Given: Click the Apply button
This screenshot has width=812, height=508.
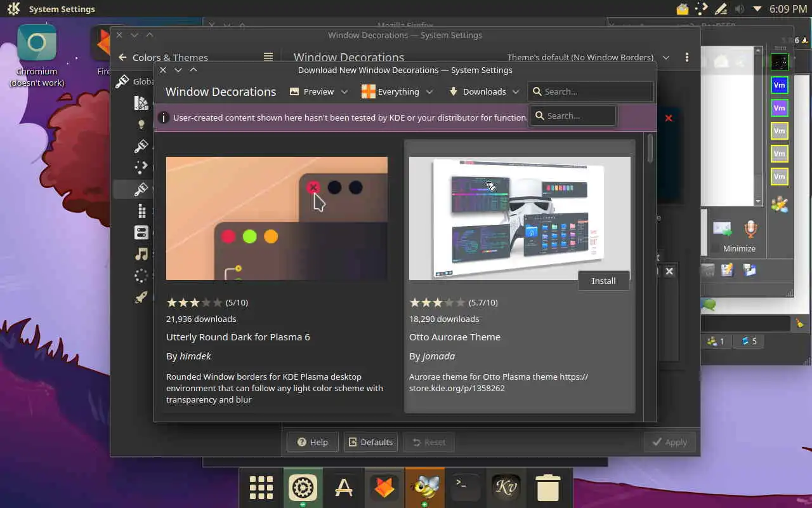Looking at the screenshot, I should 669,442.
